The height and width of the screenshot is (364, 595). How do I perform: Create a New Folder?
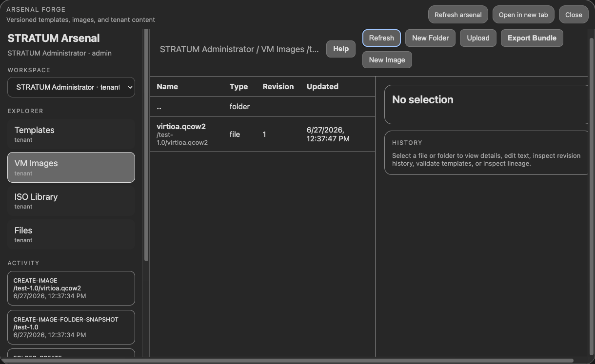(x=431, y=38)
